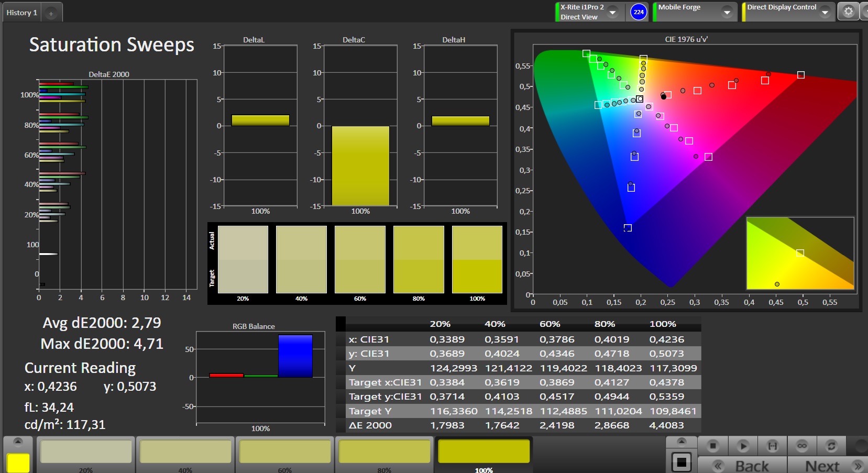Viewport: 868px width, 473px height.
Task: Select the 100% saturation patch in bottom strip
Action: (484, 452)
